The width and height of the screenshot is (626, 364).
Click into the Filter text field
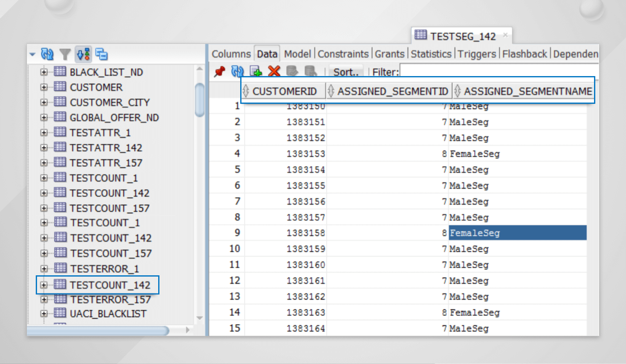click(x=496, y=71)
